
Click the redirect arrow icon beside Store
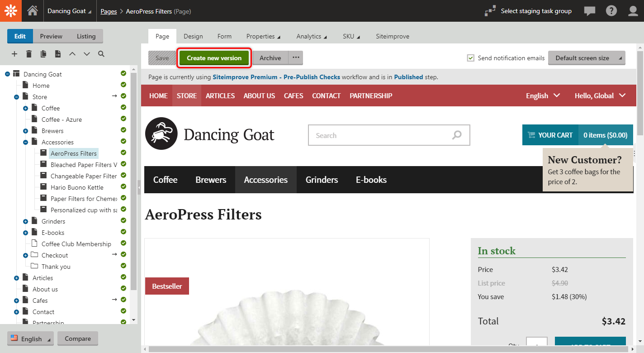point(115,96)
